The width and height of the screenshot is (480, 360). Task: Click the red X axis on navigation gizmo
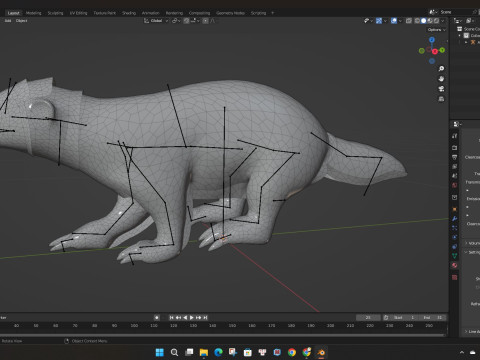(435, 51)
